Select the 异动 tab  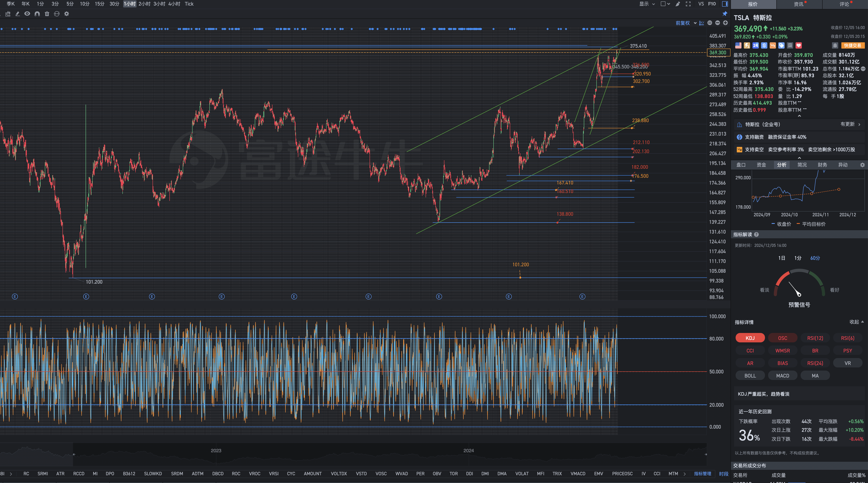(843, 165)
